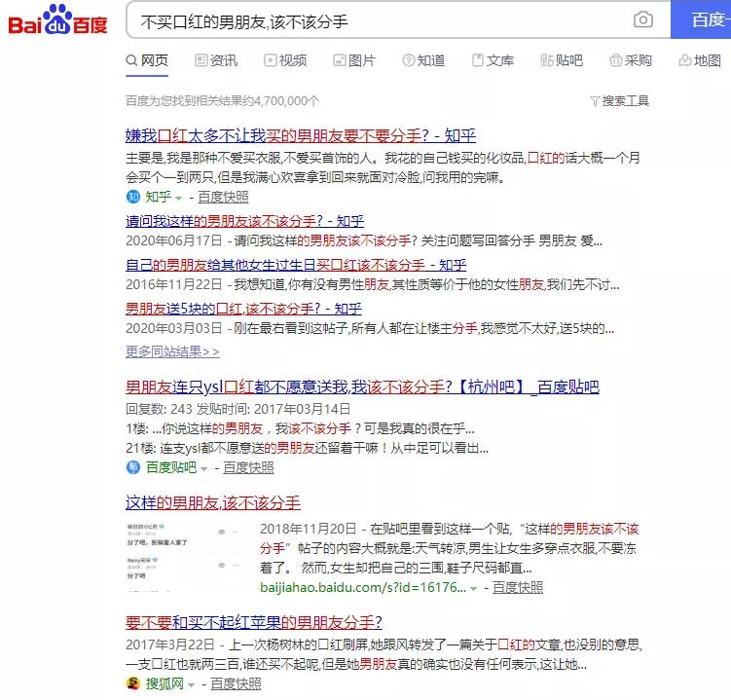Open 这样的男朋友,该不该分手 result title
This screenshot has width=731, height=700.
point(213,502)
